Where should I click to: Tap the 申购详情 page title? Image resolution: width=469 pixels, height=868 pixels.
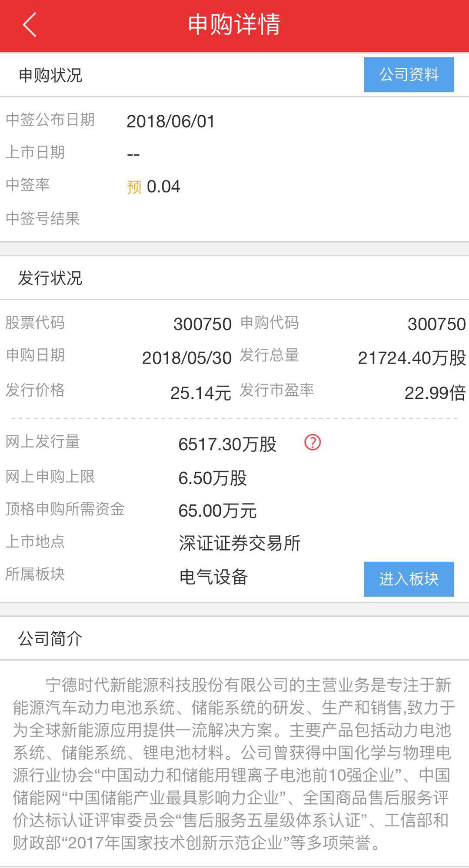tap(234, 24)
